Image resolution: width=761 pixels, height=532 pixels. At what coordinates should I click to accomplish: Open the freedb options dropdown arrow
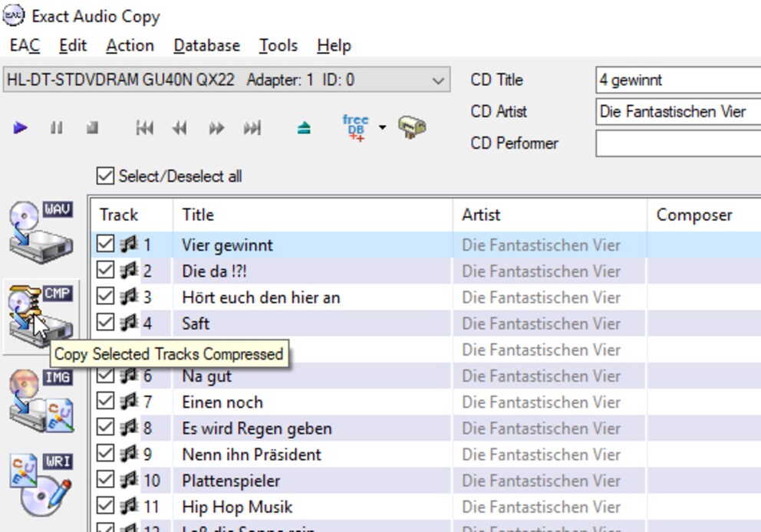pyautogui.click(x=383, y=127)
